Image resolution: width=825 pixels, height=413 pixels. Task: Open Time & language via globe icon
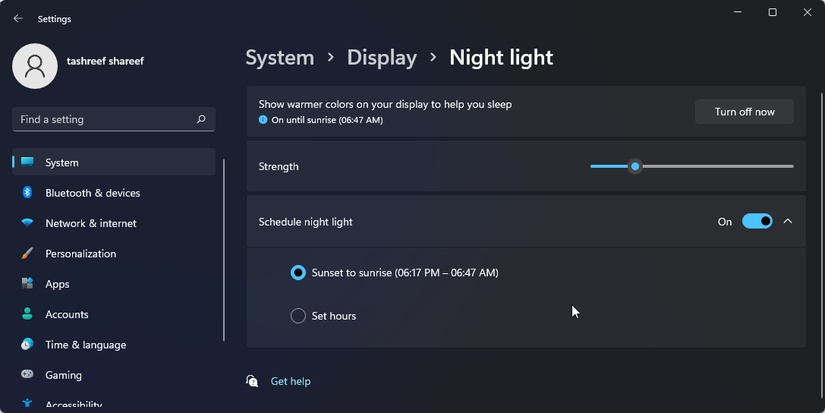coord(27,345)
